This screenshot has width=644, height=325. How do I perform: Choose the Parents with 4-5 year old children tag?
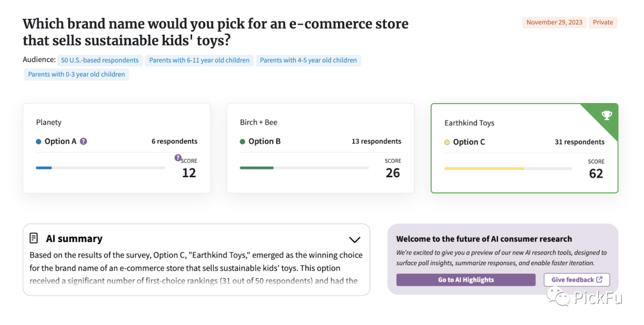click(x=308, y=60)
